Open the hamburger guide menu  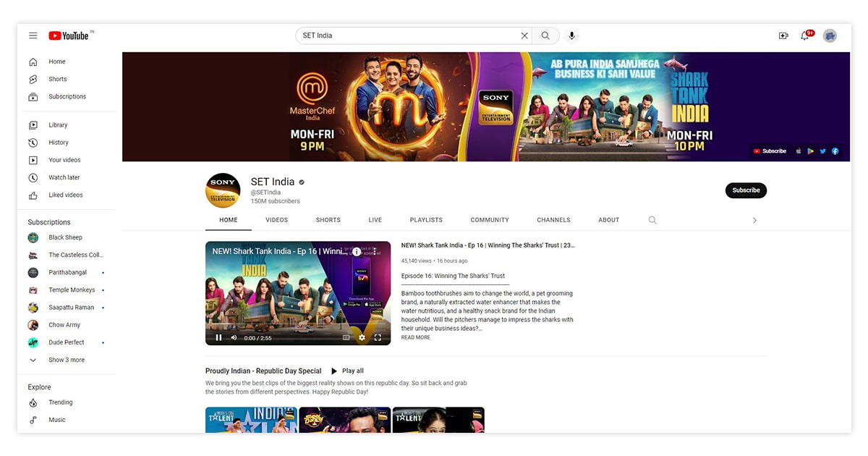[33, 35]
